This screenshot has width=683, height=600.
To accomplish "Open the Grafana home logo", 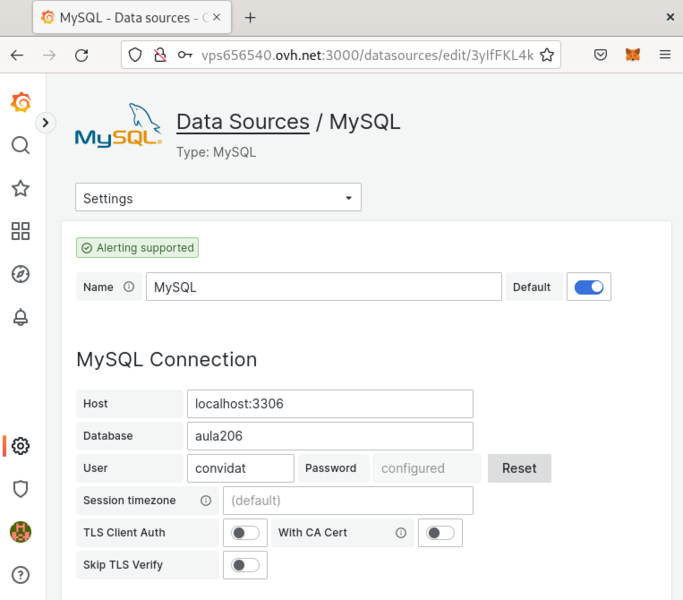I will point(21,102).
